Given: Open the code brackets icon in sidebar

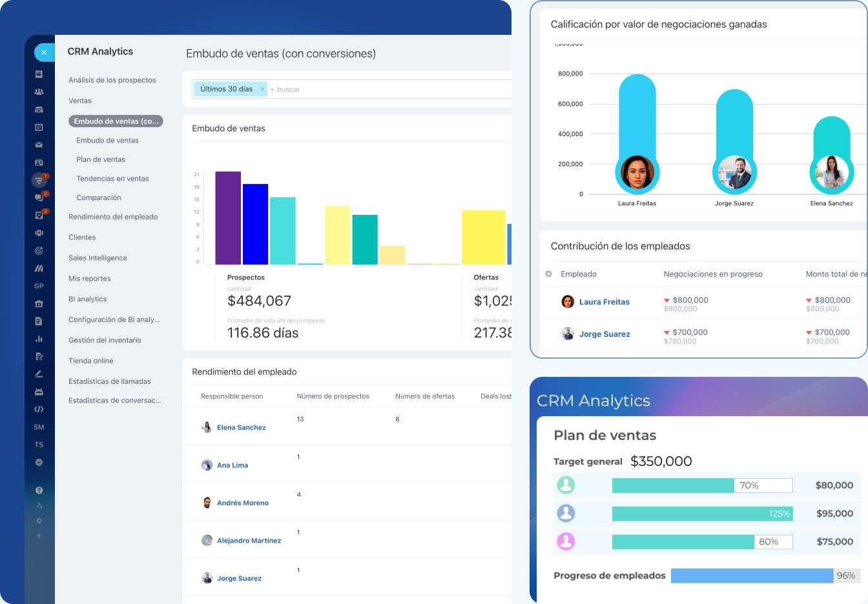Looking at the screenshot, I should (39, 409).
